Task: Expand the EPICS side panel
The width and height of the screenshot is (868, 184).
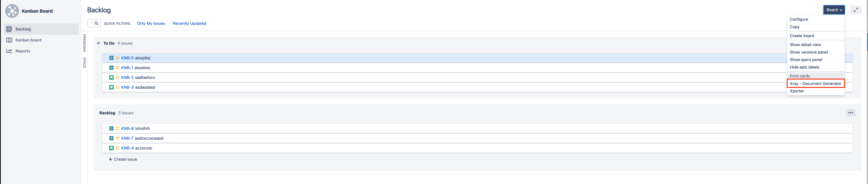Action: [x=85, y=63]
